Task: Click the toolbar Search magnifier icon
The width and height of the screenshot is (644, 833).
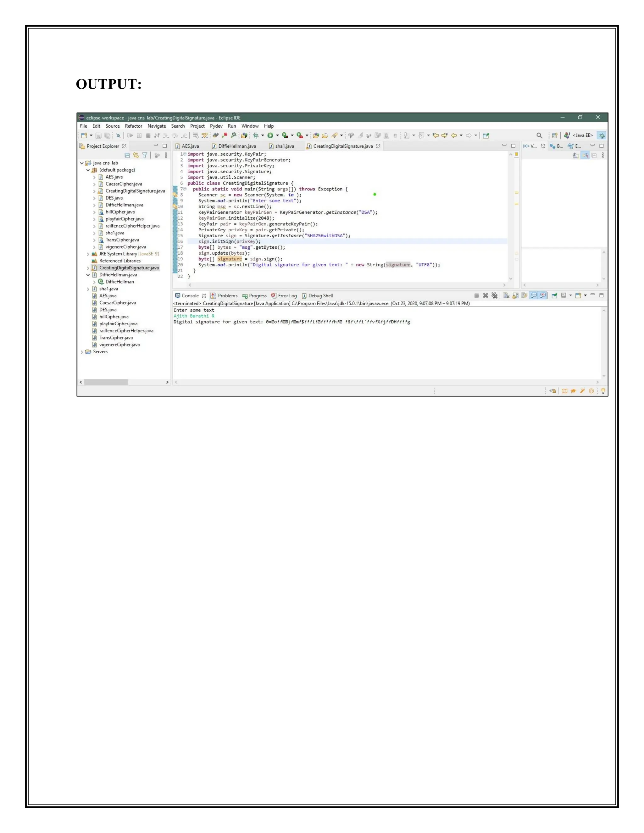Action: tap(539, 135)
